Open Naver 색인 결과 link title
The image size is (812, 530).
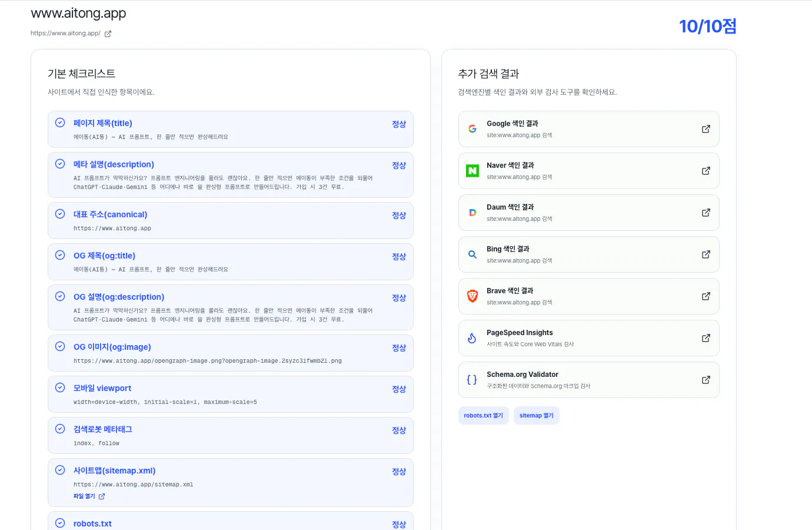(511, 165)
